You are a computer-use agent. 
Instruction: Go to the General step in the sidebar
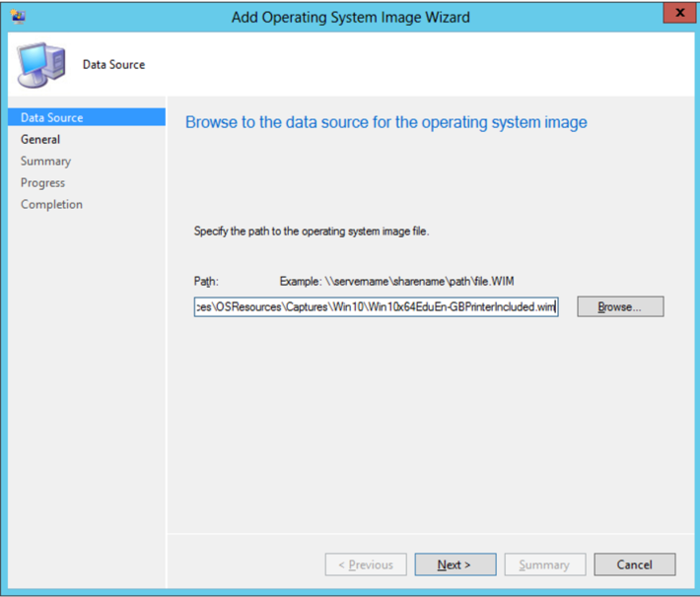[40, 139]
